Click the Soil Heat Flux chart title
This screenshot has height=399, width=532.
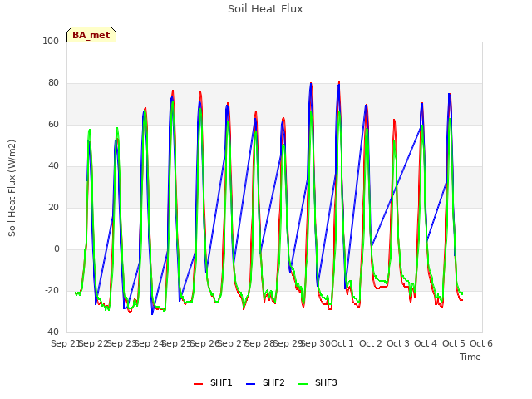(265, 9)
